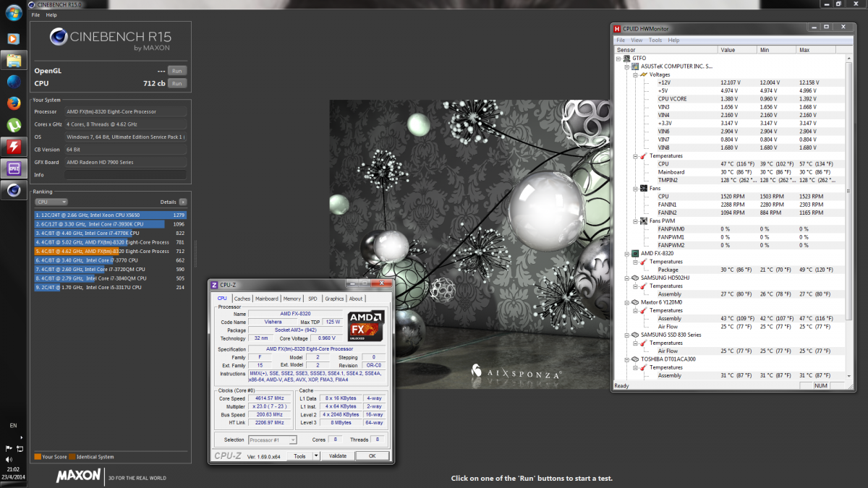The image size is (868, 488).
Task: Run the CPU benchmark
Action: point(177,83)
